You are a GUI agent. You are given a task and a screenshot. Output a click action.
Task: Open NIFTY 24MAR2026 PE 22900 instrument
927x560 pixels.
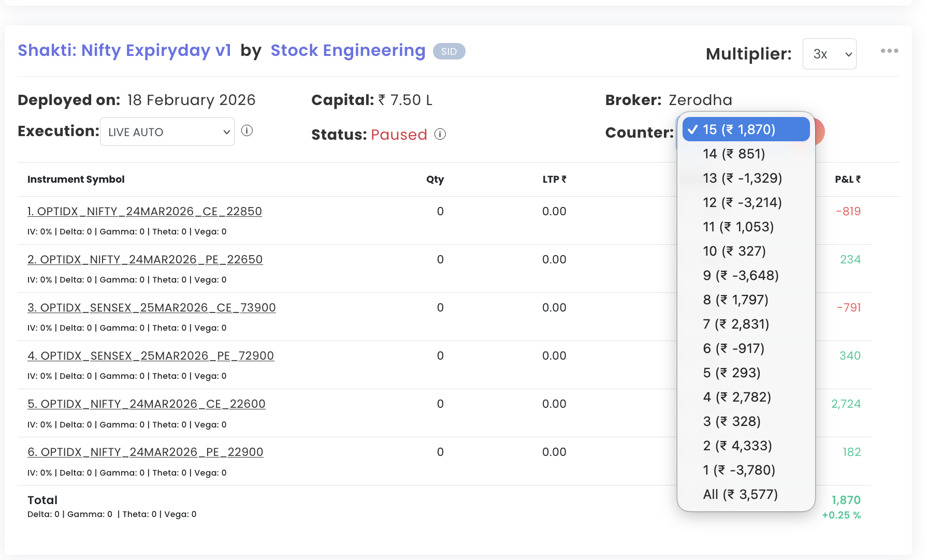point(145,452)
